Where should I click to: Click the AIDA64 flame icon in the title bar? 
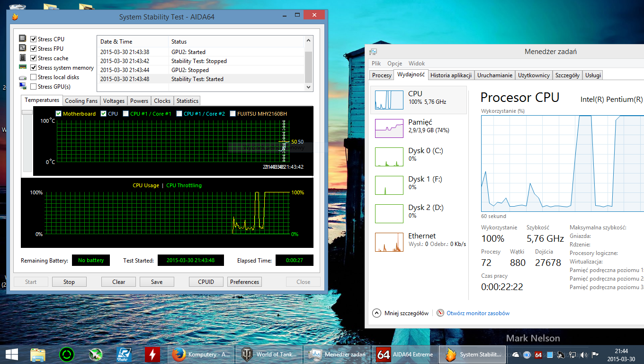(15, 17)
